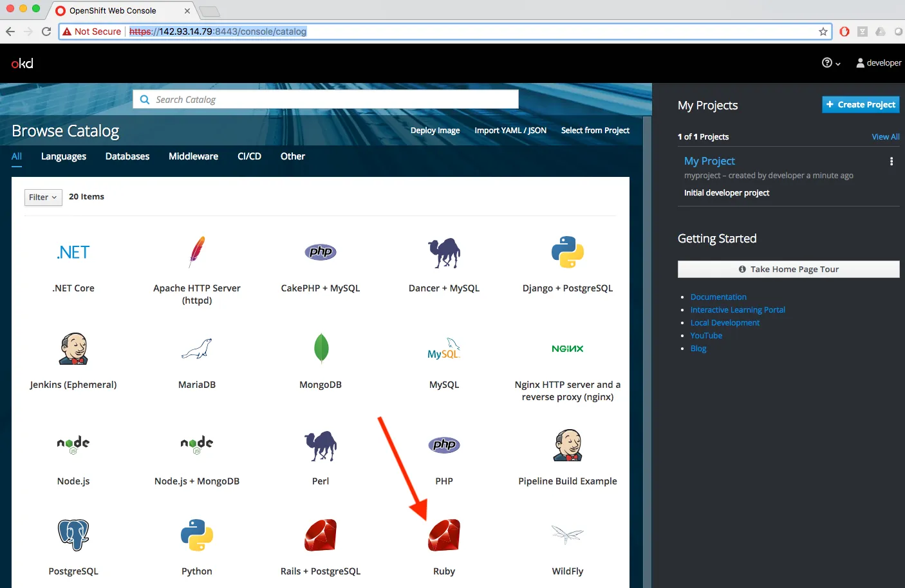Click Import YAML / JSON

(510, 131)
